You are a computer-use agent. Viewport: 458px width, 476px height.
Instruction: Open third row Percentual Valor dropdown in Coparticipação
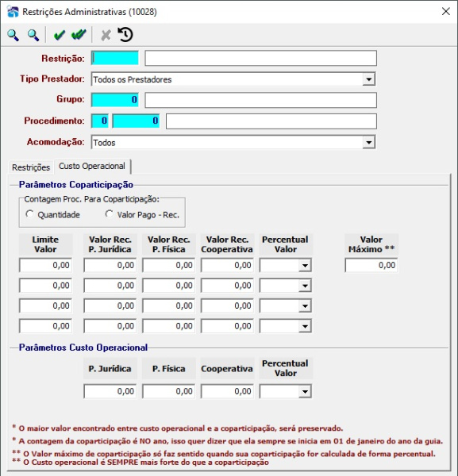(x=305, y=306)
